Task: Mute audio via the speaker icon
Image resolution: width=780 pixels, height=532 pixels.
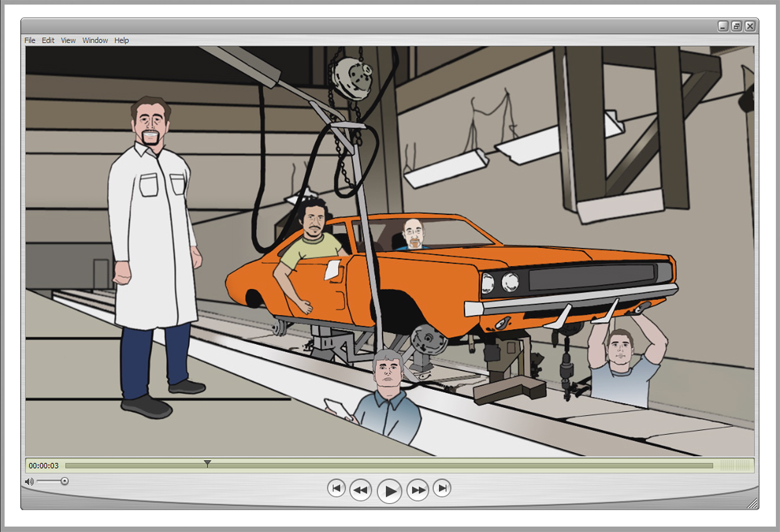Action: pyautogui.click(x=29, y=482)
